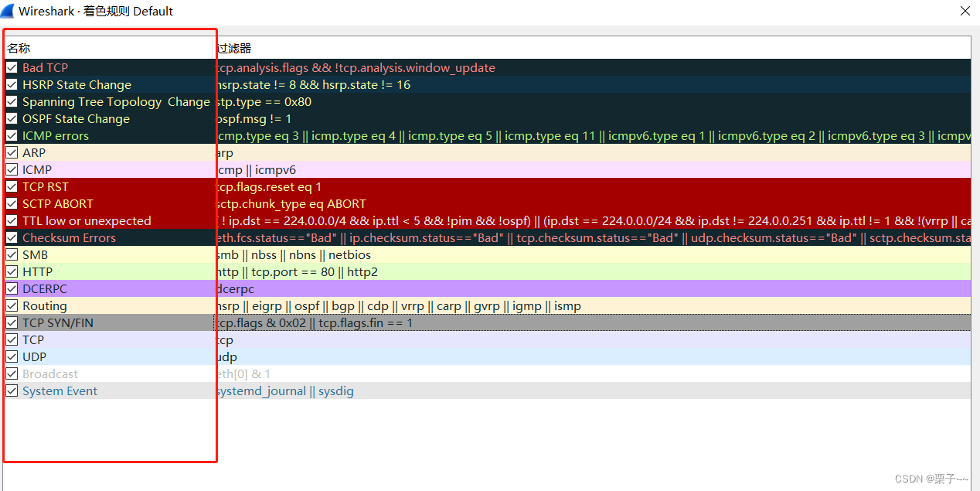This screenshot has width=980, height=491.
Task: Click sctp.chunk_type eq ABORT filter
Action: click(x=291, y=204)
